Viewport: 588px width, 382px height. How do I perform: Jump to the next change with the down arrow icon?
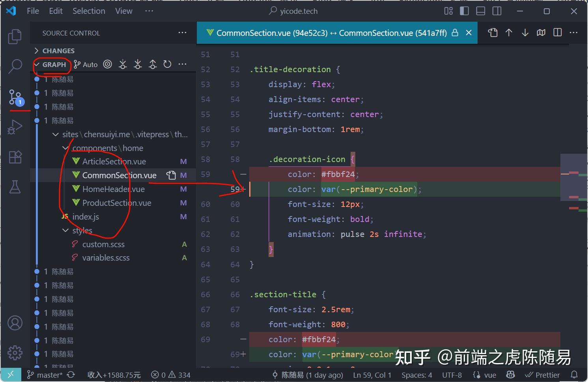pos(525,33)
